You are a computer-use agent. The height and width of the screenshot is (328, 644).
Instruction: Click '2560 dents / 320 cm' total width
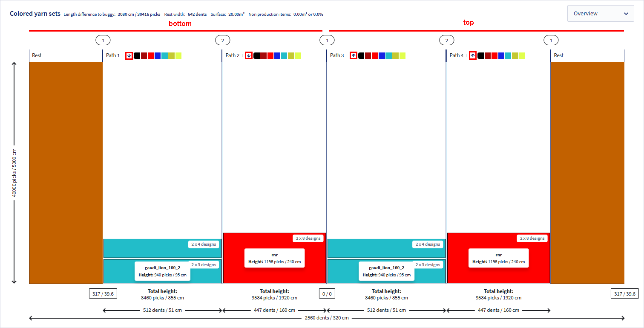click(x=327, y=318)
